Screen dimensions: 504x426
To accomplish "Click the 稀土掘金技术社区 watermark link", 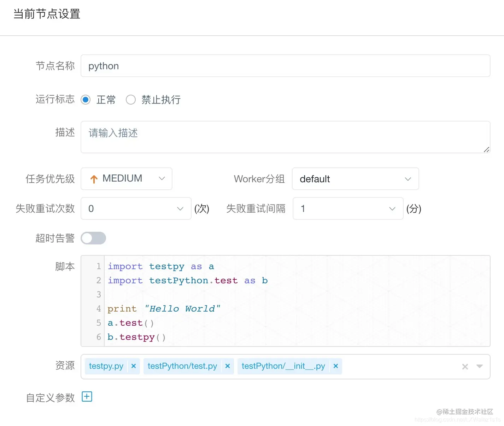I will pyautogui.click(x=464, y=412).
